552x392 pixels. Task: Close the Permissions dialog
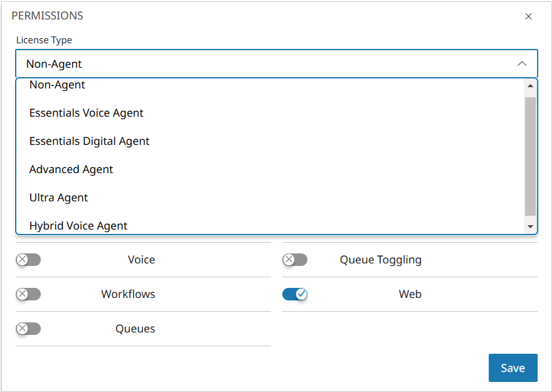[528, 16]
